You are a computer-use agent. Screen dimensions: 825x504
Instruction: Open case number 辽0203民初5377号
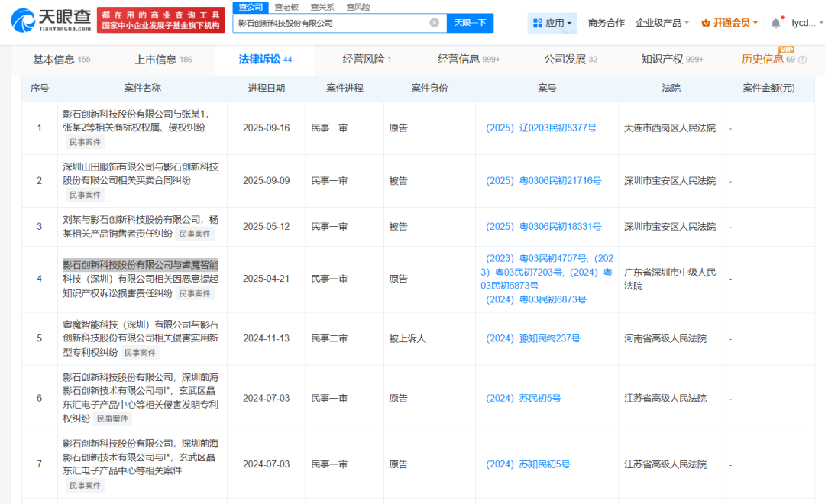(541, 128)
